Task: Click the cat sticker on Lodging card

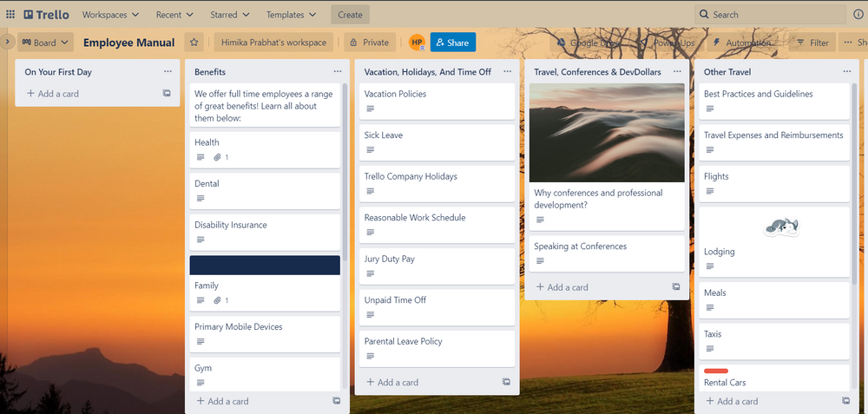Action: click(781, 226)
